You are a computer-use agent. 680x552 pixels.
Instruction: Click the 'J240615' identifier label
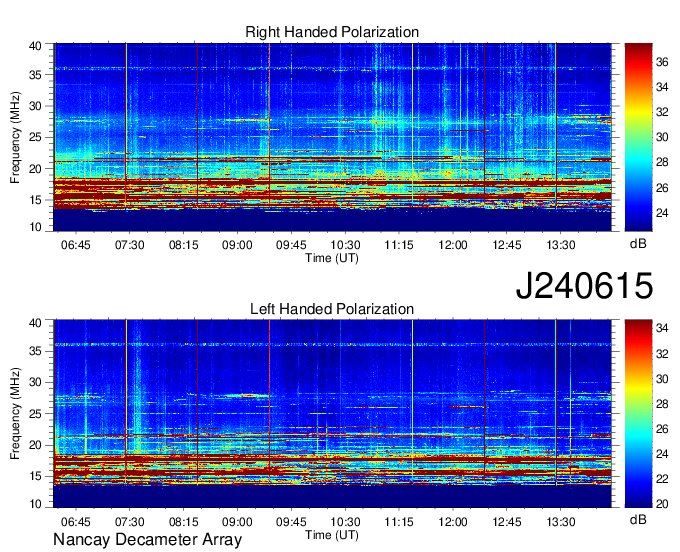point(584,285)
